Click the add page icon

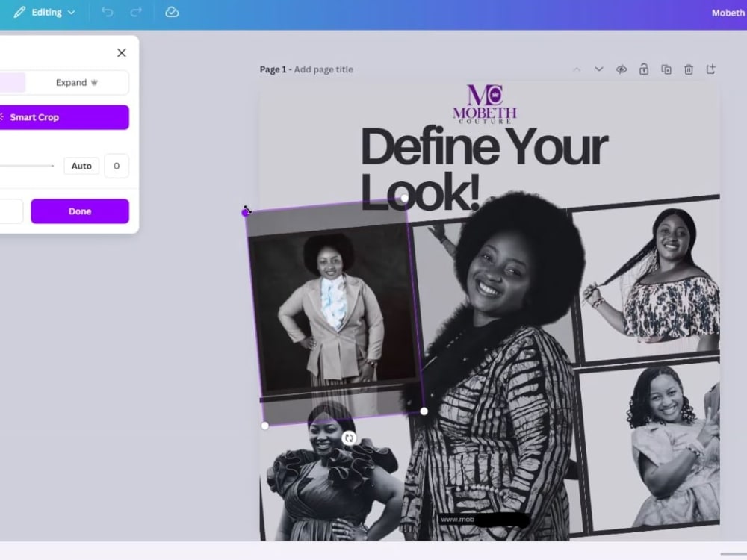click(711, 69)
